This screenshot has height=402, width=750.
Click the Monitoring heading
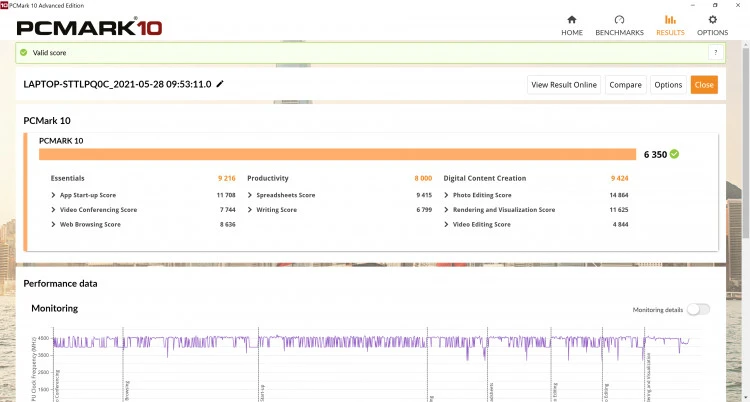pos(55,308)
